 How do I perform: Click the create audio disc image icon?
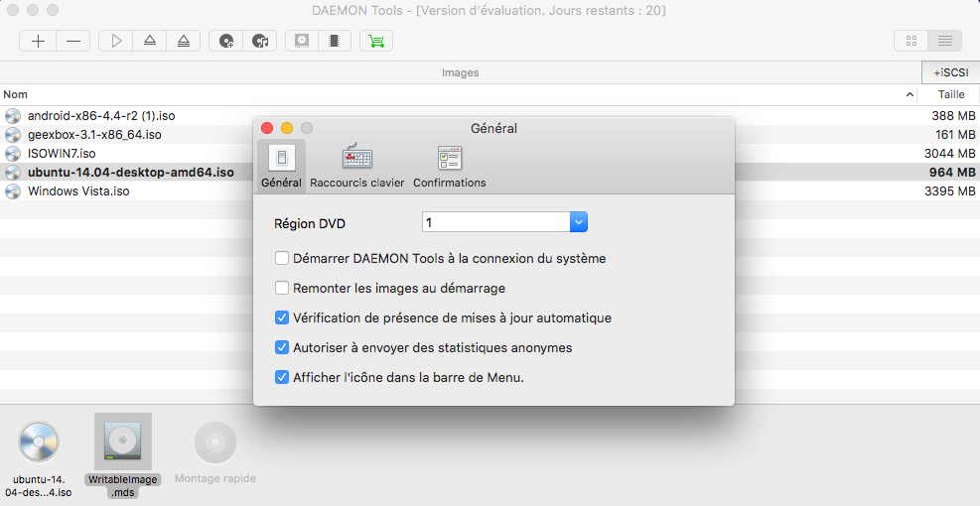coord(260,42)
